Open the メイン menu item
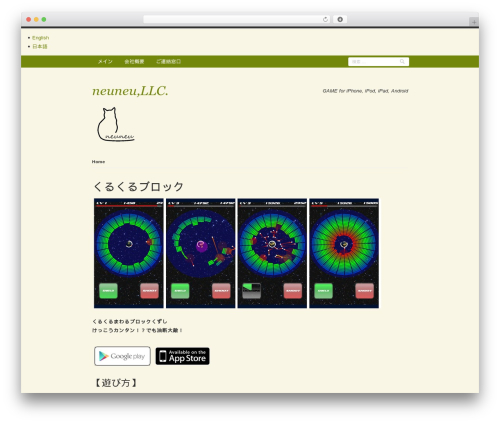Viewport: 500px width, 423px height. 105,62
